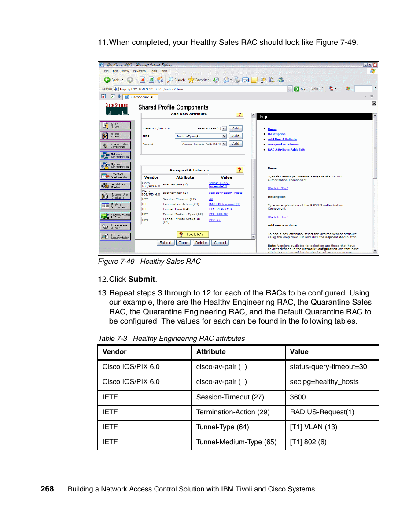The image size is (420, 513).
Task: Click the help question mark beside Add New Attribute
Action: click(240, 114)
